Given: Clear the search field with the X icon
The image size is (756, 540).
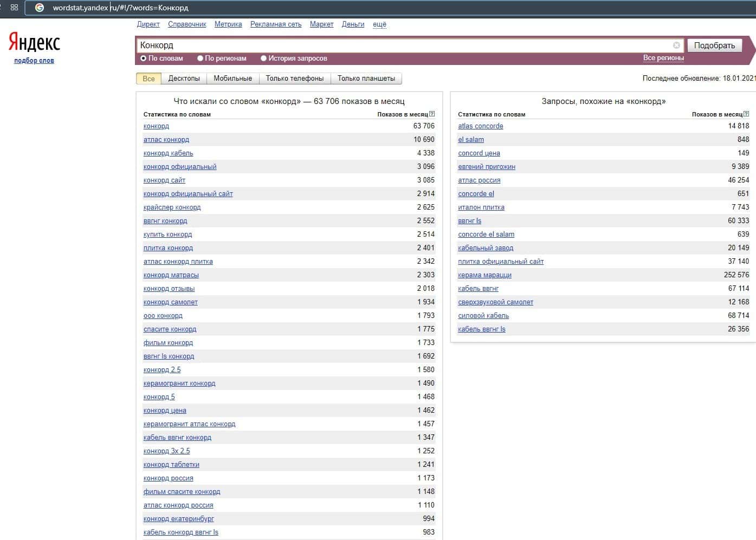Looking at the screenshot, I should [676, 45].
